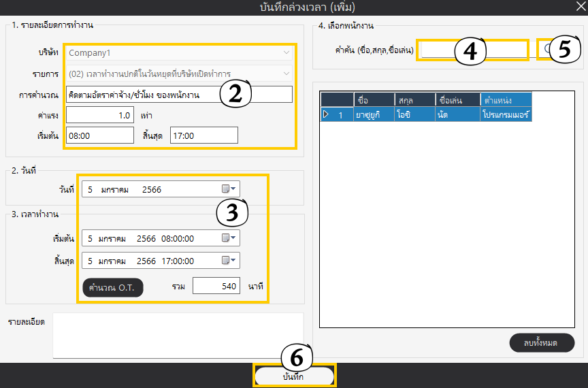Select employee row ยาซูยูกิ in the table
Image resolution: width=588 pixels, height=388 pixels.
click(x=373, y=115)
